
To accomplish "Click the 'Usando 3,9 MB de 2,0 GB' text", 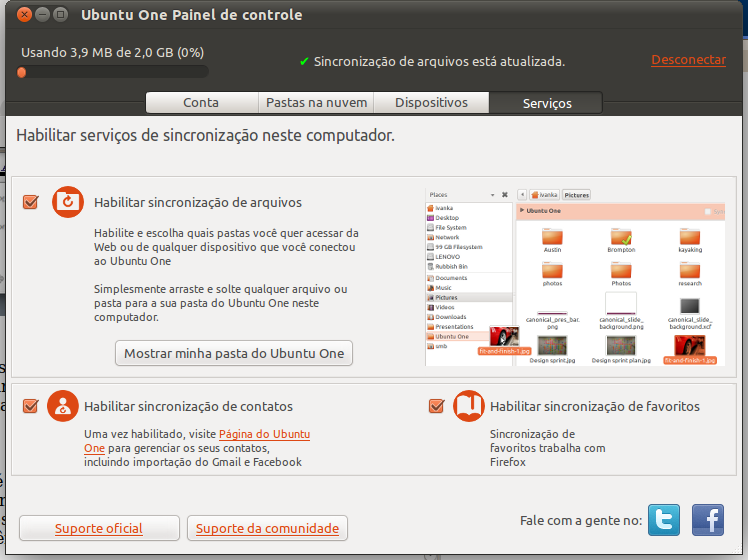I will click(x=113, y=52).
